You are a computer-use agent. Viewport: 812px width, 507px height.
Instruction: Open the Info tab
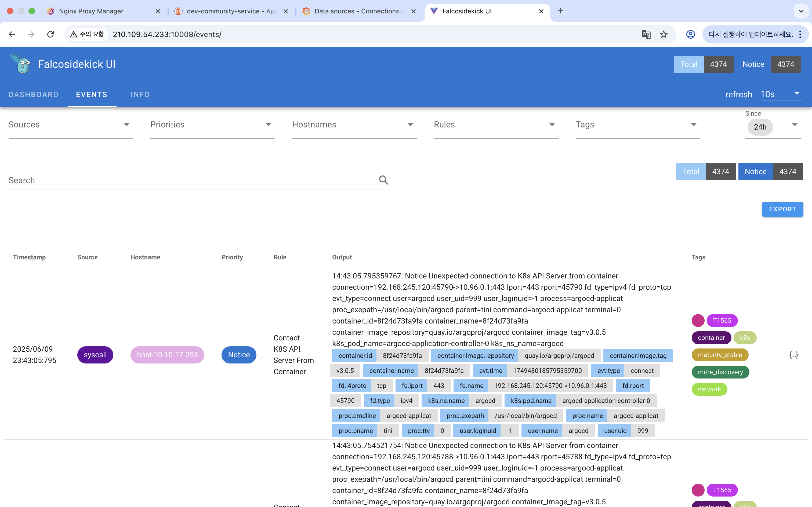140,94
